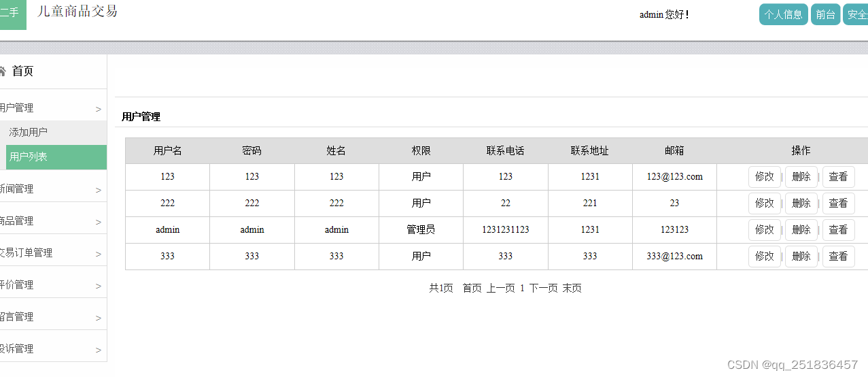This screenshot has height=377, width=868.
Task: Click 修改 for user 123
Action: click(x=765, y=177)
